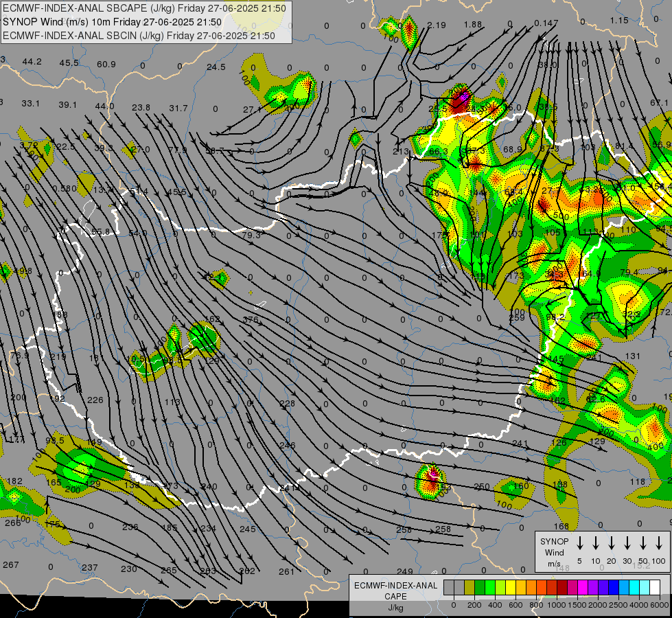672x618 pixels.
Task: Pick the olive CAPE legend swatch
Action: tap(470, 588)
